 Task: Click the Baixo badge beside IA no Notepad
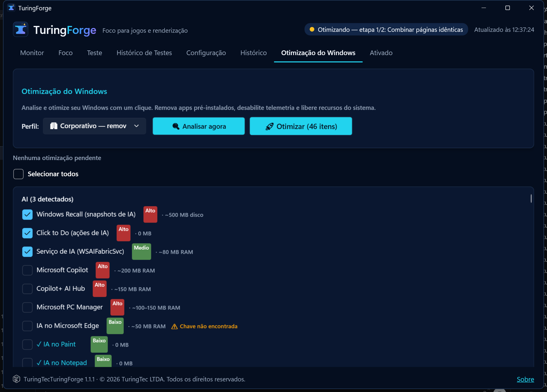click(x=103, y=361)
